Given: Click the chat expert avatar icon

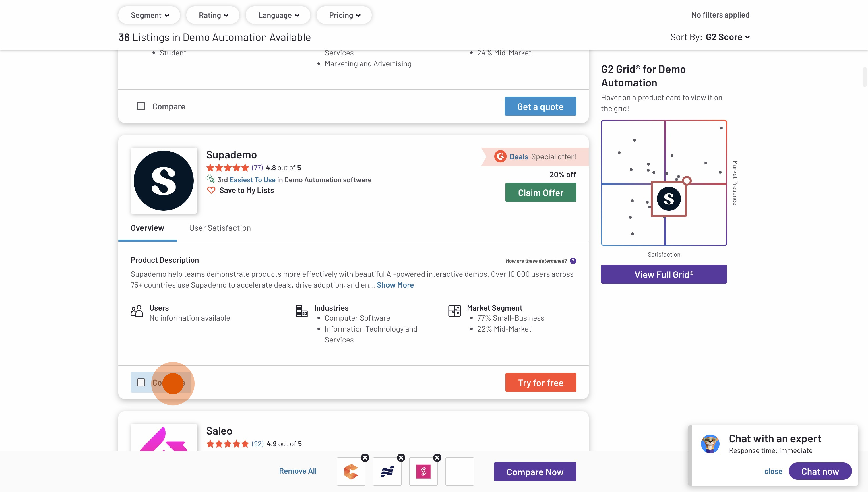Looking at the screenshot, I should click(x=710, y=444).
